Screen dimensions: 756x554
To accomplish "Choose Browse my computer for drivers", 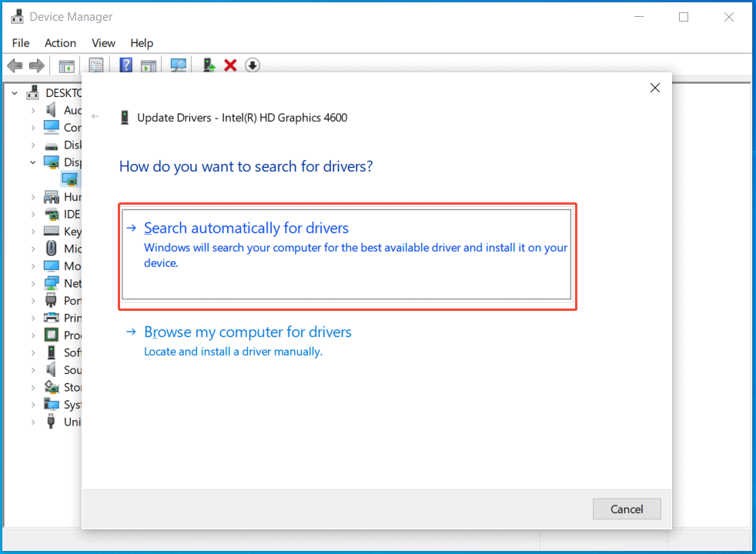I will pos(247,332).
